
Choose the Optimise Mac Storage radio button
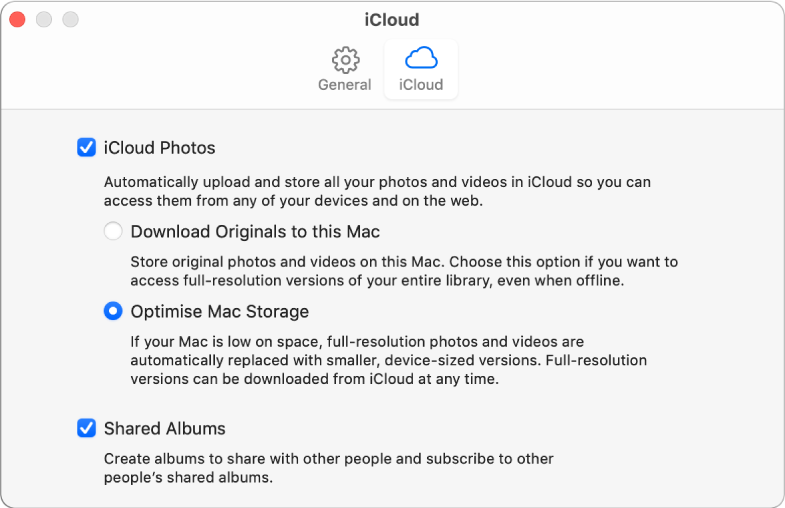click(x=113, y=311)
